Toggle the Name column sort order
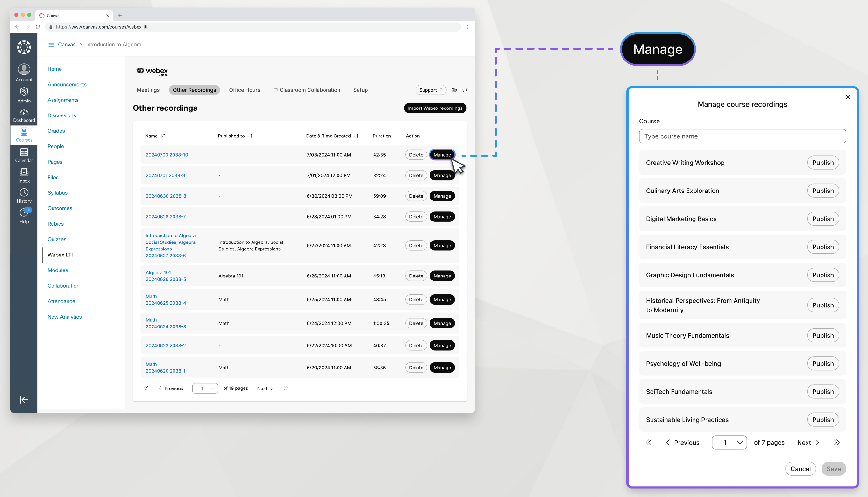Image resolution: width=868 pixels, height=497 pixels. (163, 136)
